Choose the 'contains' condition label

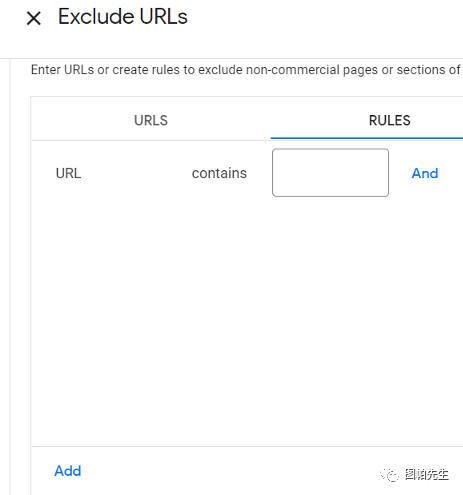click(x=219, y=173)
